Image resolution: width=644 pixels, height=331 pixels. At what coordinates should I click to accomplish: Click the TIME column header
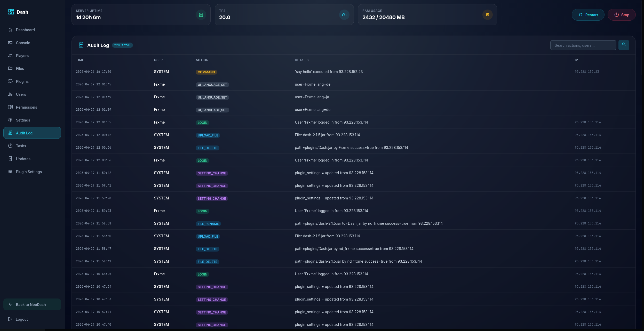(x=80, y=60)
